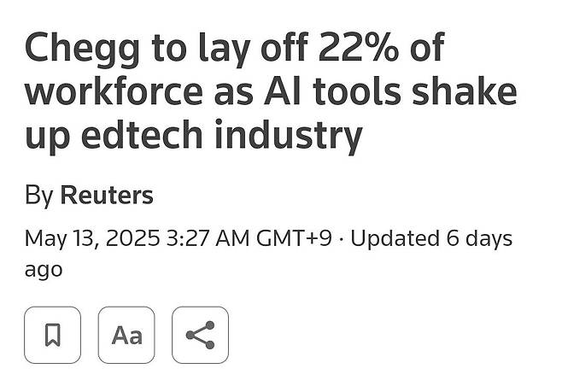Click the word "Chegg" in the headline
562x392 pixels.
coord(74,48)
